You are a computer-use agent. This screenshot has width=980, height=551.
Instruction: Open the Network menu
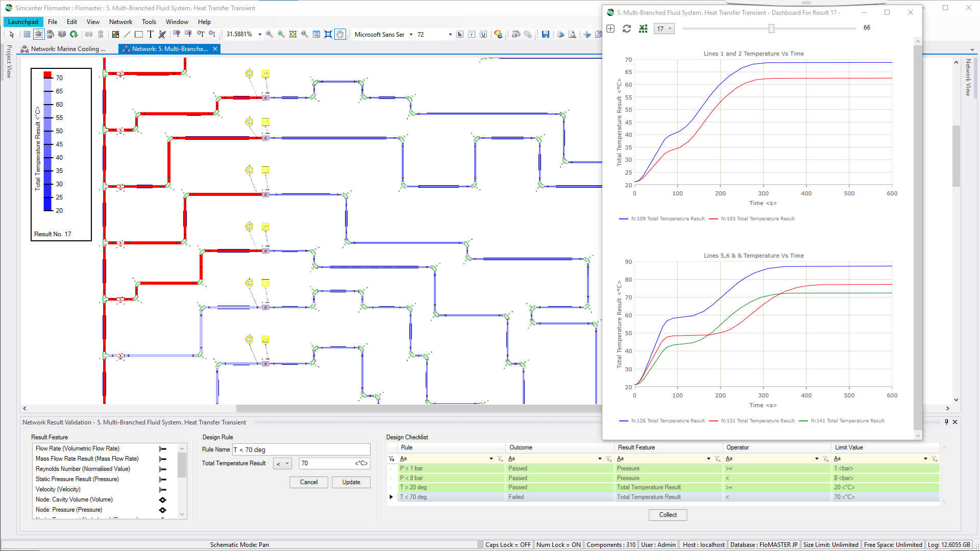pos(120,21)
